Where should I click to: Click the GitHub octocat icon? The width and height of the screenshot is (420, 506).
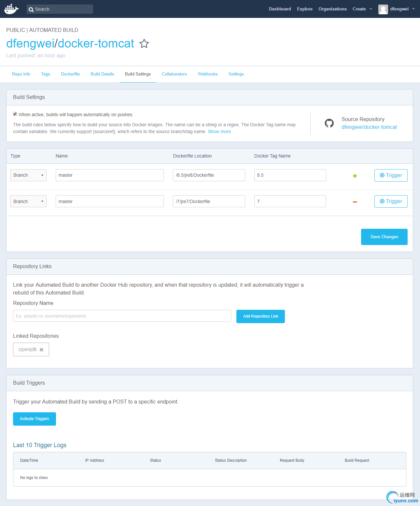click(329, 123)
